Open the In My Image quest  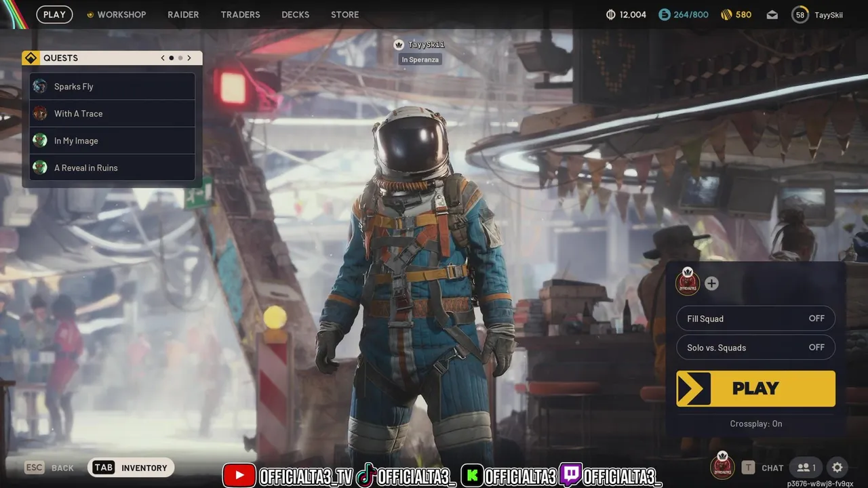[113, 140]
